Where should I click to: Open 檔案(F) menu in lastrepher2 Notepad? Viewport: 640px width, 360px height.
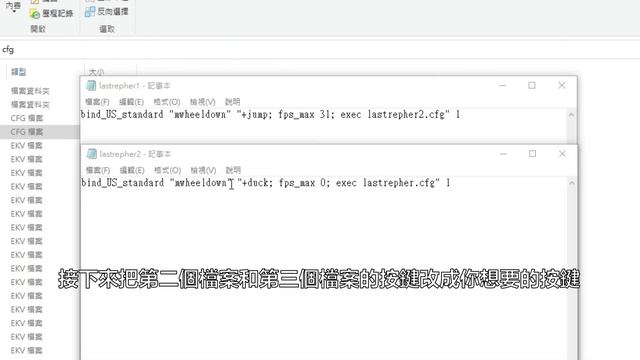pyautogui.click(x=98, y=170)
